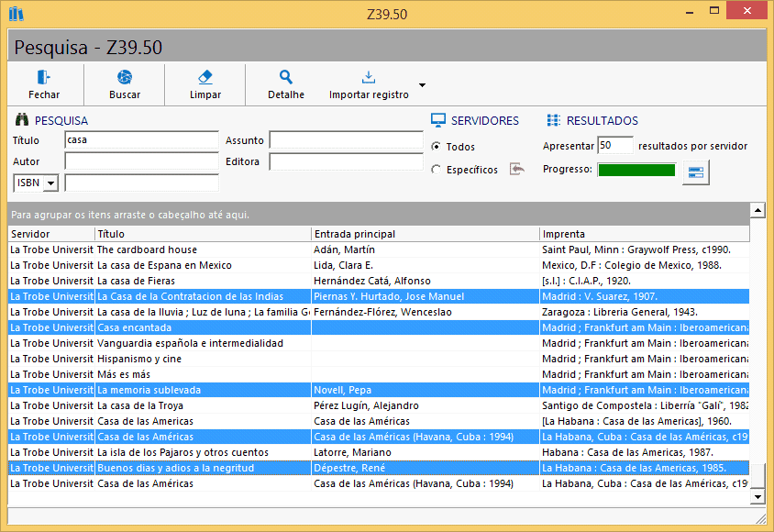Click the Importar registro download icon
This screenshot has height=532, width=774.
pyautogui.click(x=369, y=77)
